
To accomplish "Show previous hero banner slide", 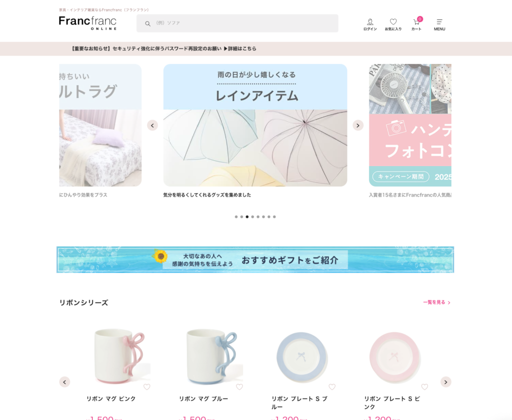I will [x=152, y=125].
